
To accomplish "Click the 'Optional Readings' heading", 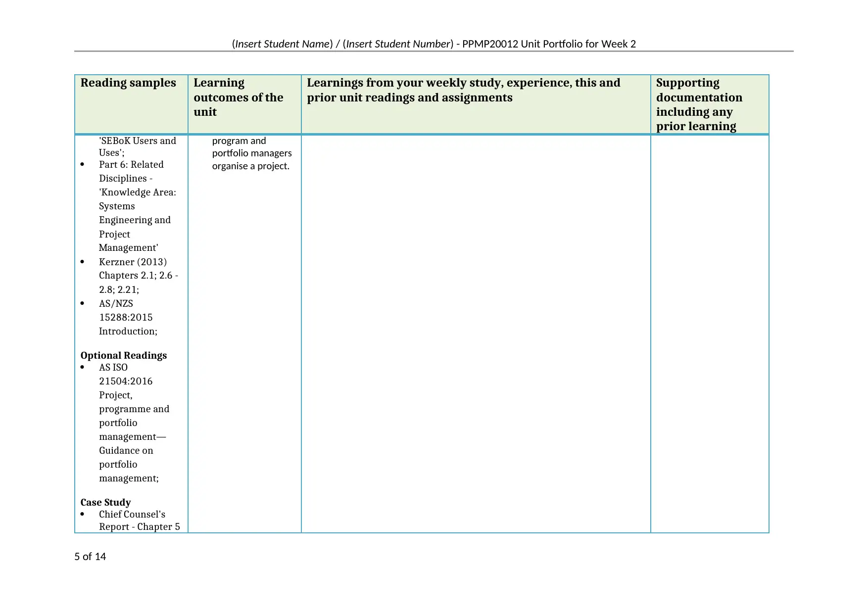I will 123,355.
